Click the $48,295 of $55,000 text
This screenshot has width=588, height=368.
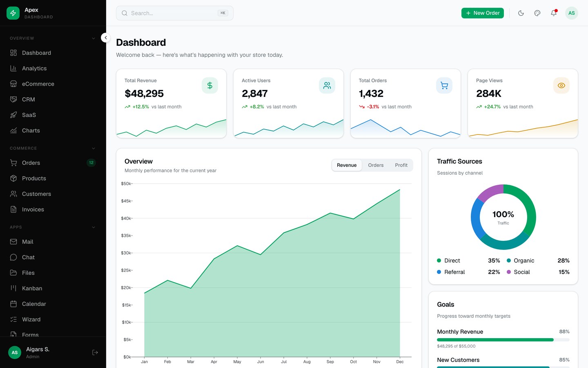click(456, 346)
